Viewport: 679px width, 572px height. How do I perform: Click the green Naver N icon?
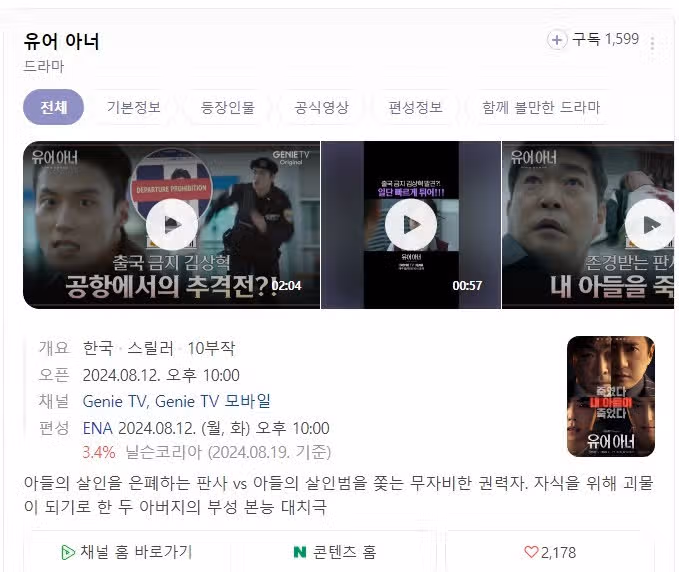[300, 552]
